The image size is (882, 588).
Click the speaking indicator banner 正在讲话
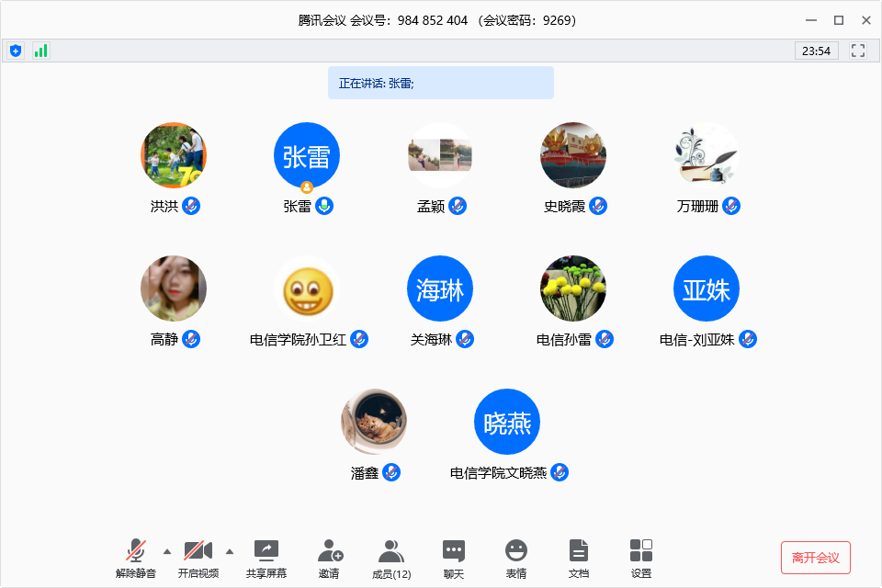tap(441, 83)
